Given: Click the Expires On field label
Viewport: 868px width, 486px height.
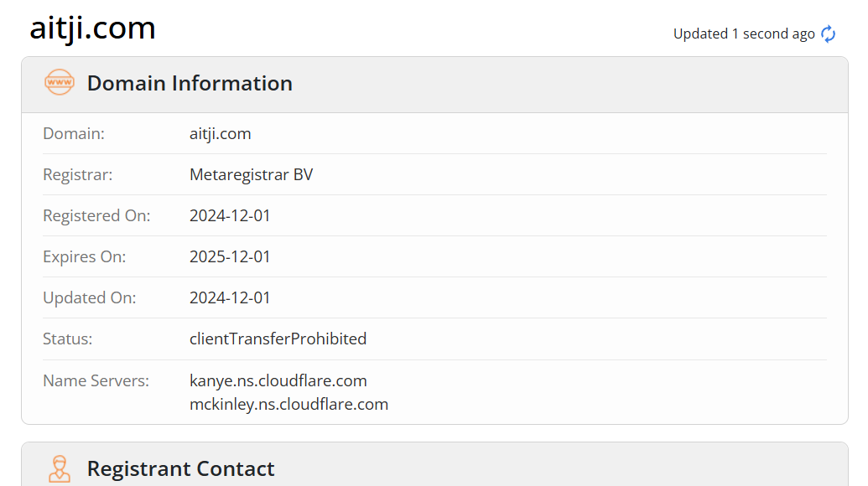Looking at the screenshot, I should pyautogui.click(x=84, y=256).
